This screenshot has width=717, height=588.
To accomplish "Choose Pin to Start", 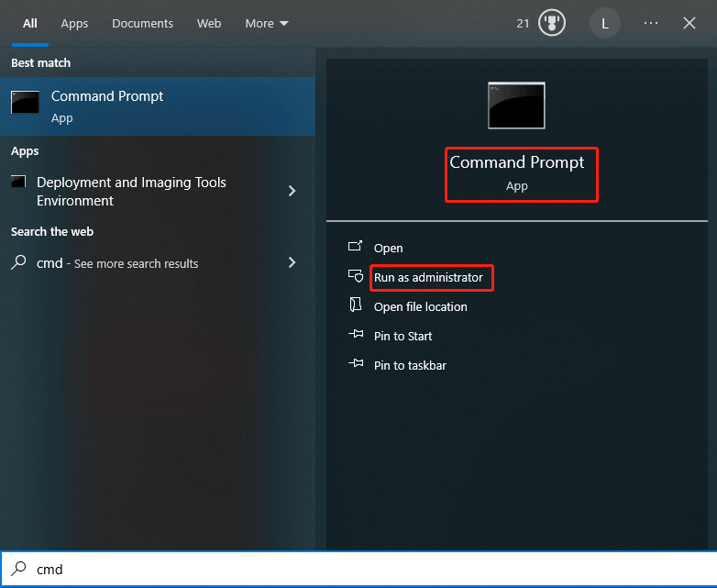I will click(403, 337).
